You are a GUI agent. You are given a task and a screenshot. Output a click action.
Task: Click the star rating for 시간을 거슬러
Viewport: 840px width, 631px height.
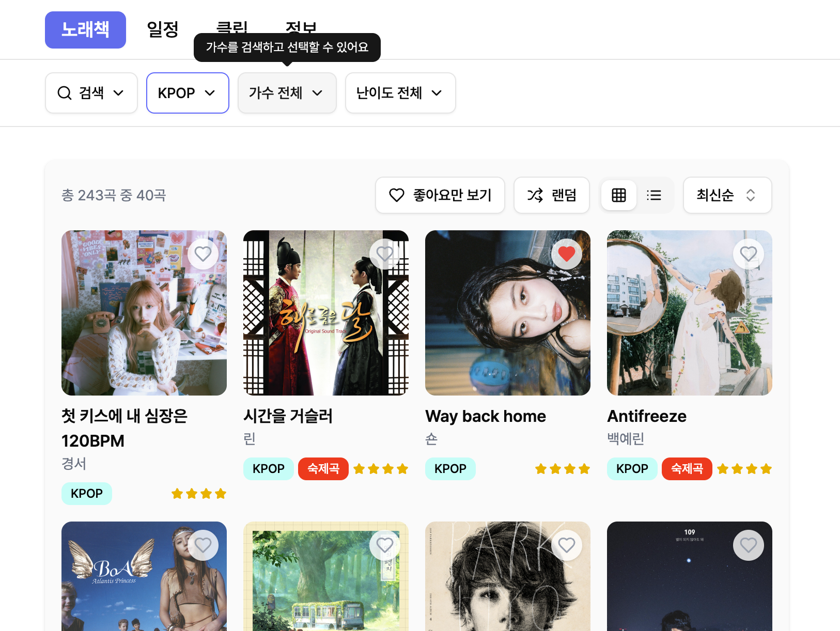(x=381, y=469)
